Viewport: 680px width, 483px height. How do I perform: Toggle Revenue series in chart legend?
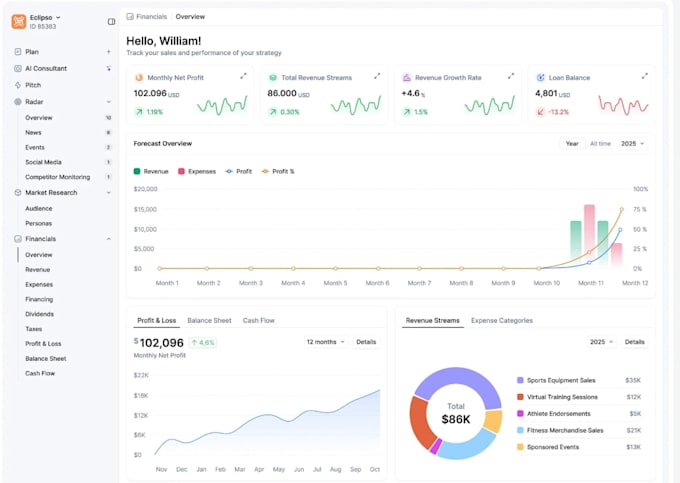click(x=151, y=171)
